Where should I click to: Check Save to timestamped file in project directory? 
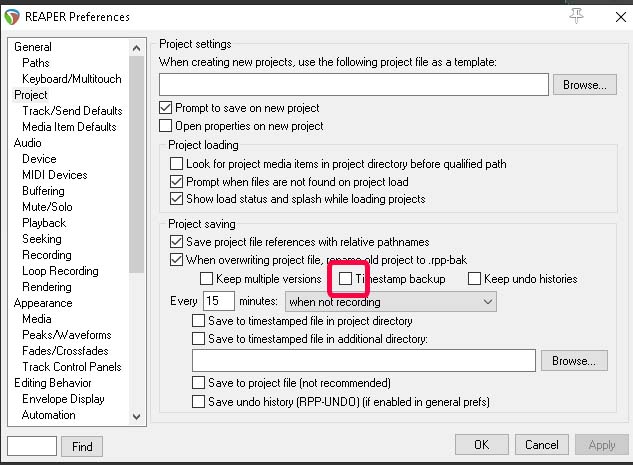pos(198,321)
